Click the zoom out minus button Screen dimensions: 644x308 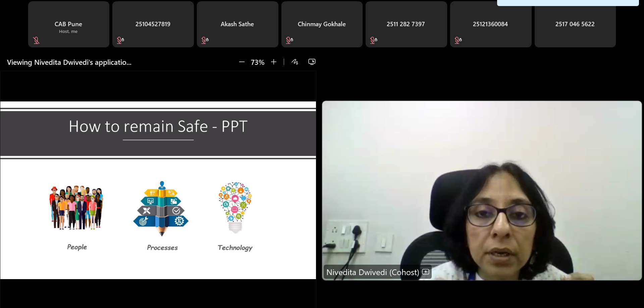coord(241,62)
